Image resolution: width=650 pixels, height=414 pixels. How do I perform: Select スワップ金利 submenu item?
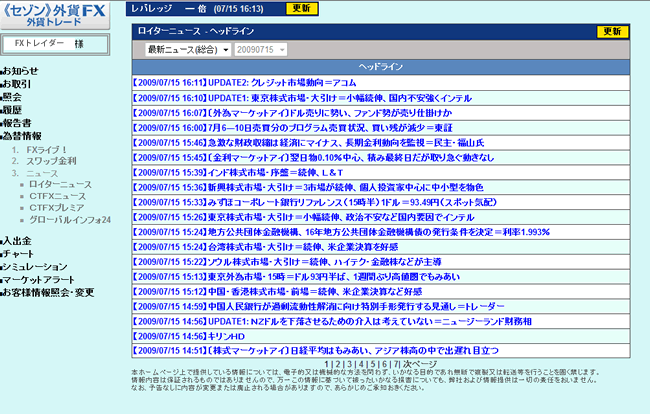tap(51, 161)
